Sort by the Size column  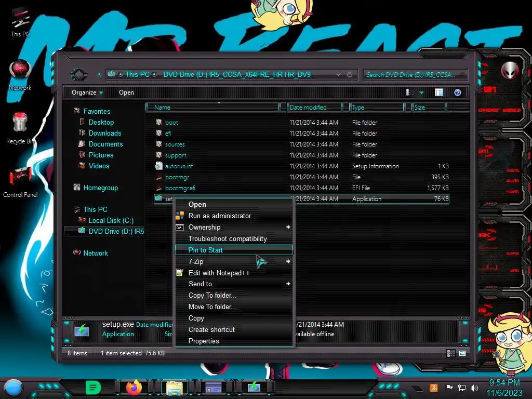pyautogui.click(x=429, y=108)
